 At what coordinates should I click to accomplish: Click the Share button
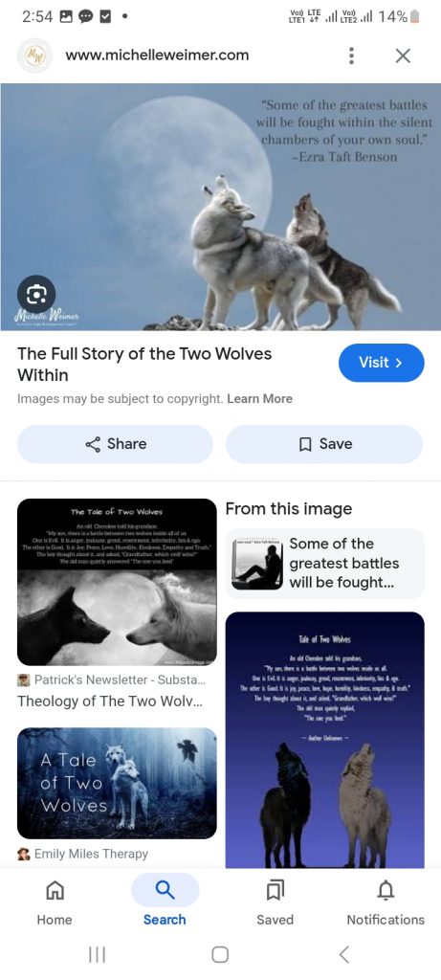[115, 444]
